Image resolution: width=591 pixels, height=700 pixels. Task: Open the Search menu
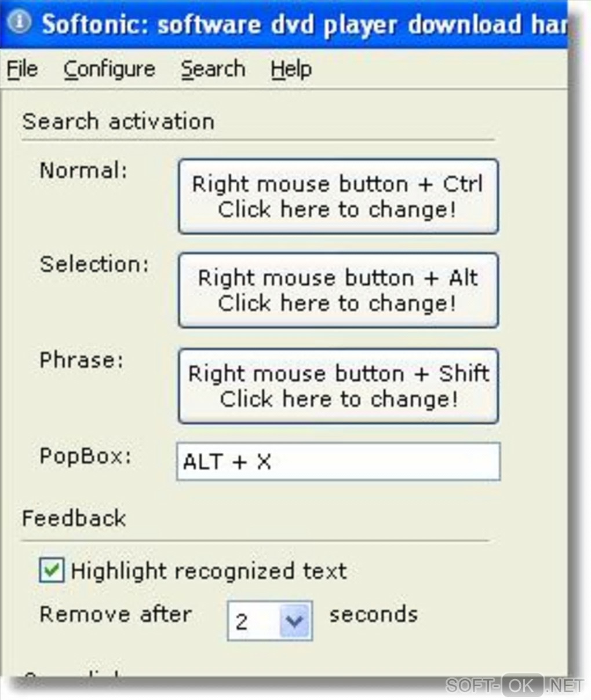(x=213, y=69)
